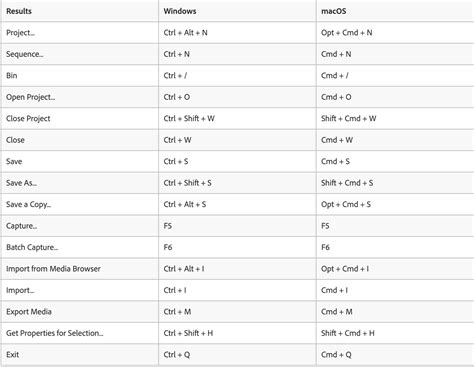Click the Shift + Cmd + H cell
Image resolution: width=474 pixels, height=367 pixels.
point(348,333)
